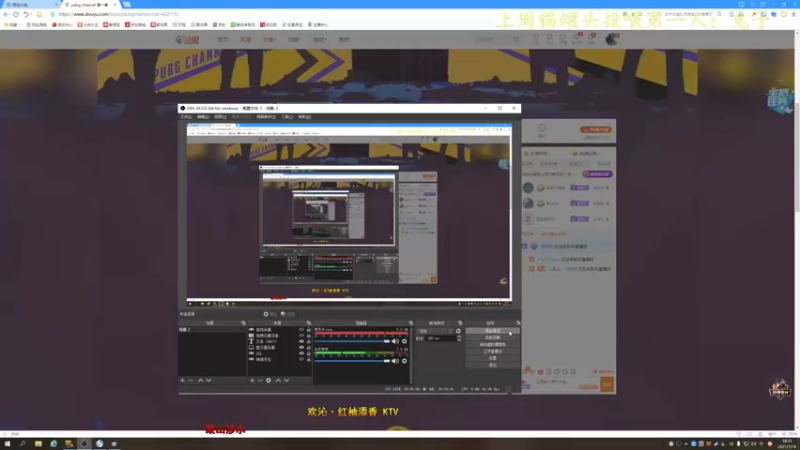800x450 pixels.
Task: Open source properties gear in Sources panel
Action: click(x=268, y=381)
